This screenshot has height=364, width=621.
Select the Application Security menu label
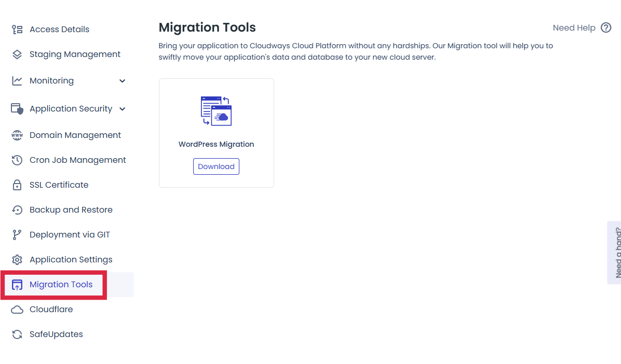pyautogui.click(x=71, y=109)
